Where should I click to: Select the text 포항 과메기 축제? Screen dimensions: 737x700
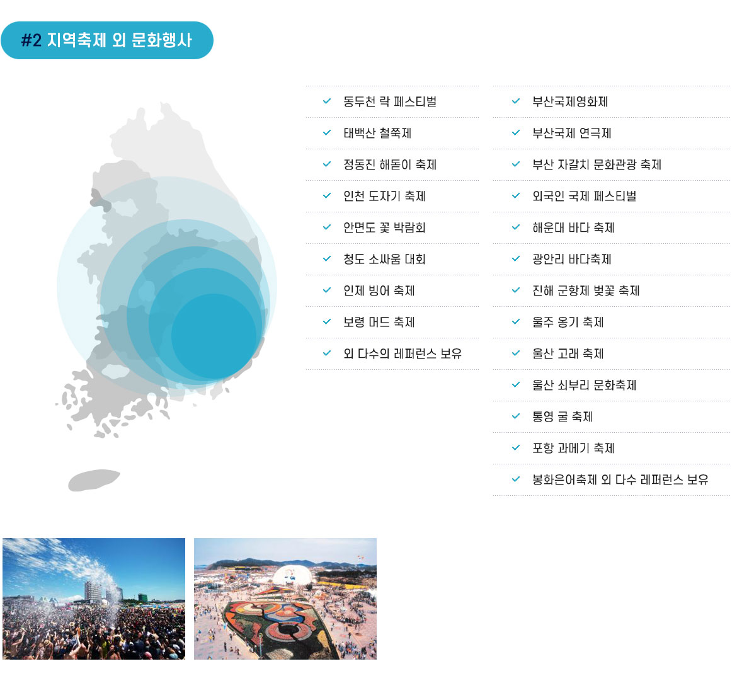coord(573,448)
